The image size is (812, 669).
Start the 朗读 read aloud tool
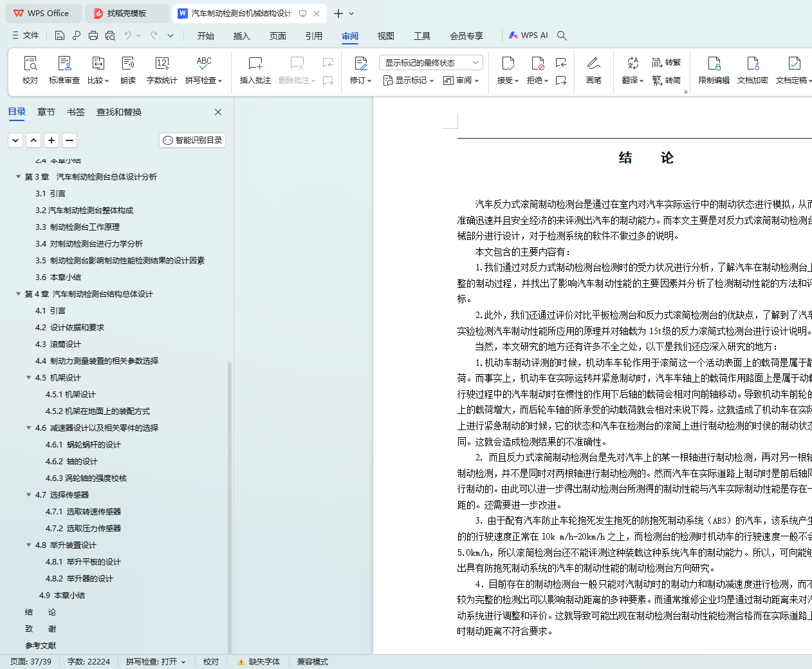(x=128, y=70)
